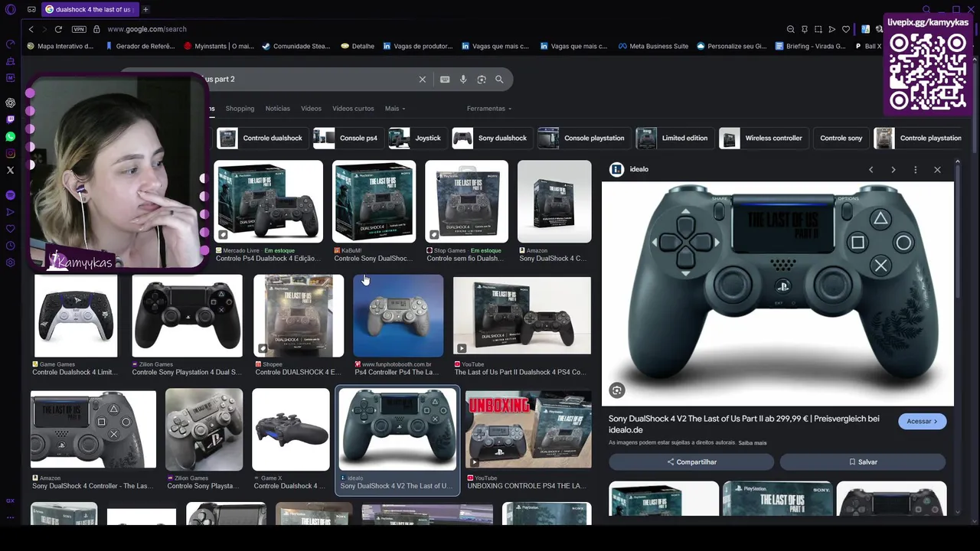Open the Opera GX main menu logo

pos(10,9)
